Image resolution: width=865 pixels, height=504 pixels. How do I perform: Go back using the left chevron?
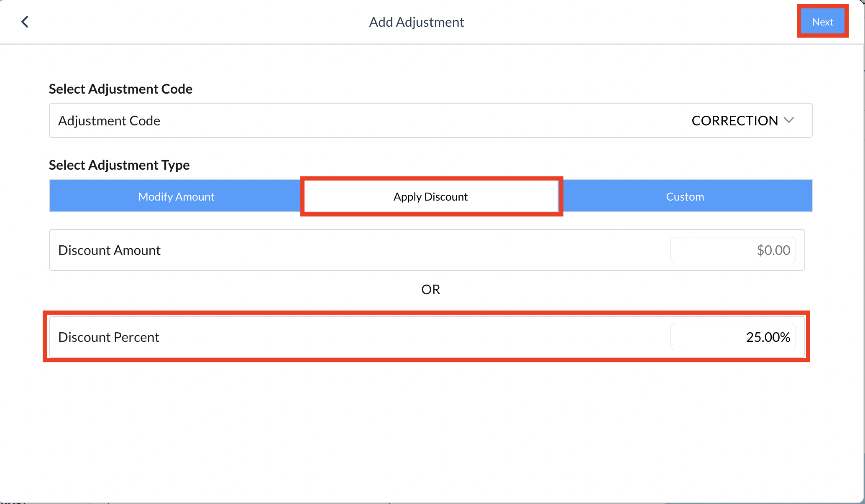pyautogui.click(x=25, y=22)
